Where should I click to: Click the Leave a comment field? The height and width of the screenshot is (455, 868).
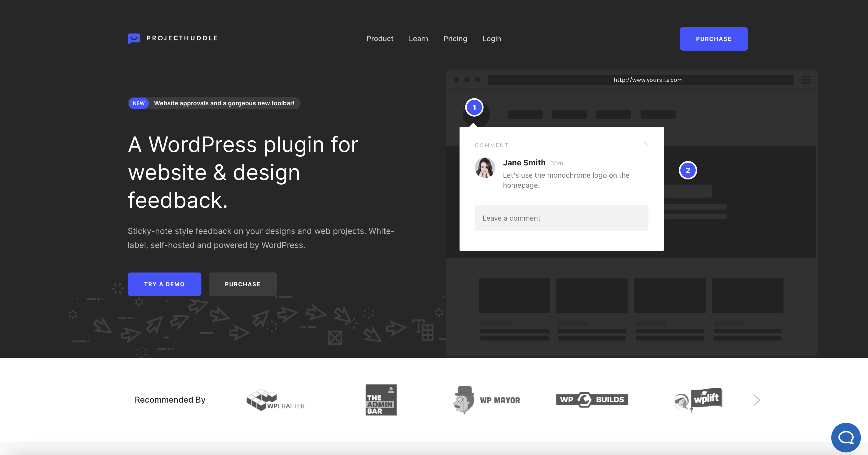coord(561,218)
